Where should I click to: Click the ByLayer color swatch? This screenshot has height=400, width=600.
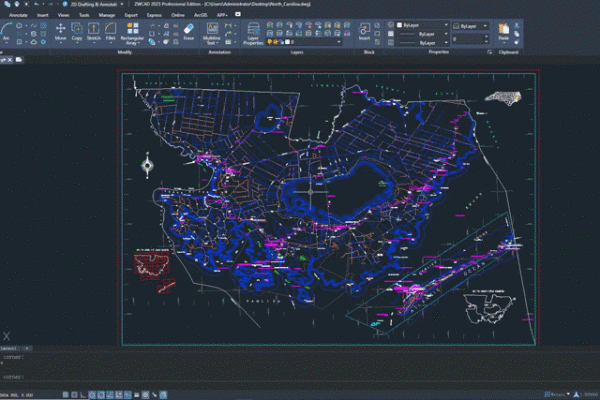pos(401,24)
